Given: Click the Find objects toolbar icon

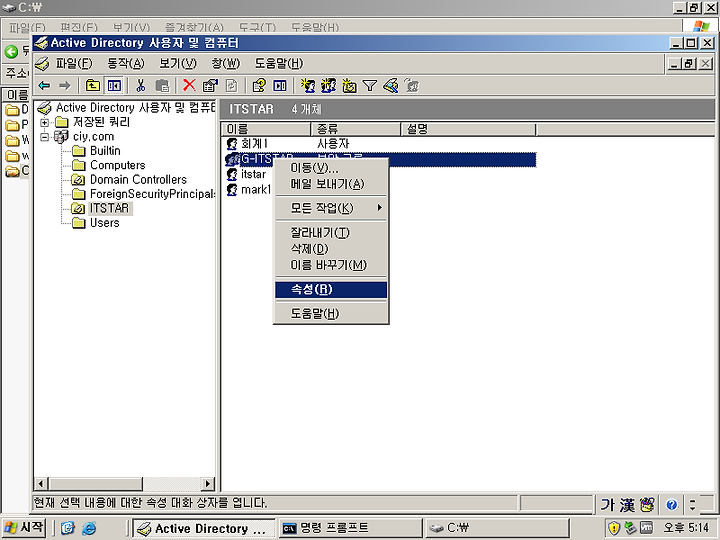Looking at the screenshot, I should click(x=391, y=86).
